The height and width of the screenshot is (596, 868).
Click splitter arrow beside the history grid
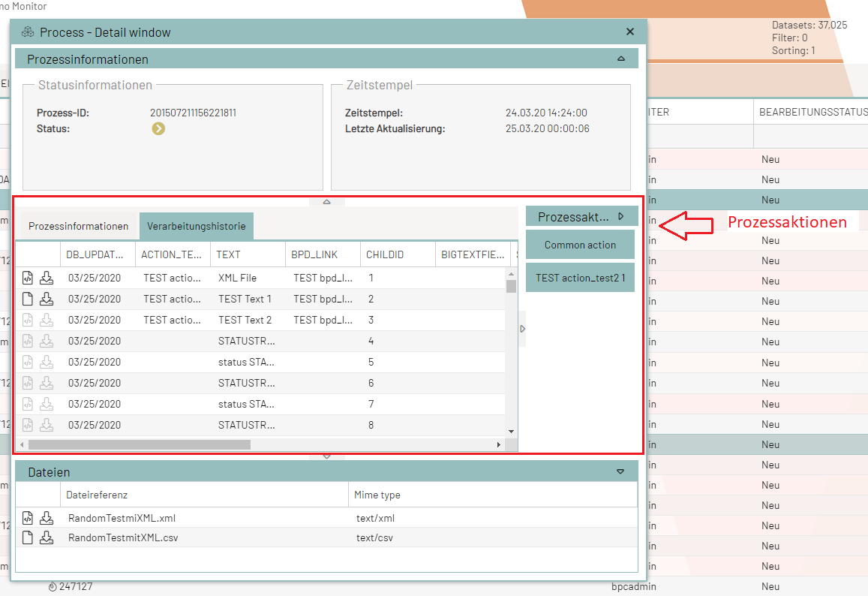click(523, 329)
